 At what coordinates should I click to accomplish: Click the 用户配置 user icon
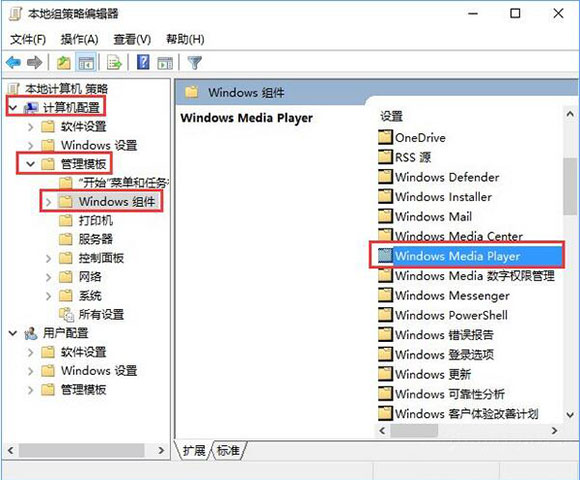coord(31,333)
